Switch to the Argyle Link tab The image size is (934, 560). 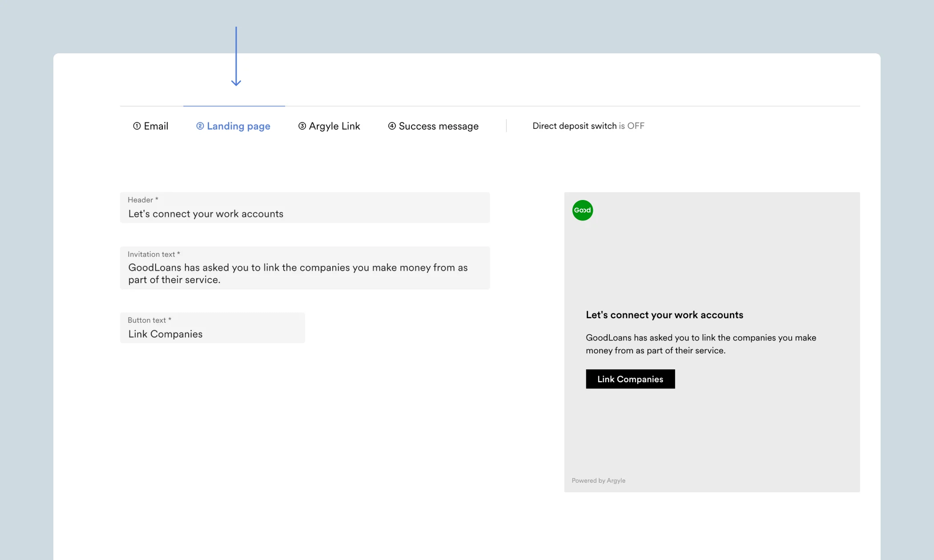[329, 126]
